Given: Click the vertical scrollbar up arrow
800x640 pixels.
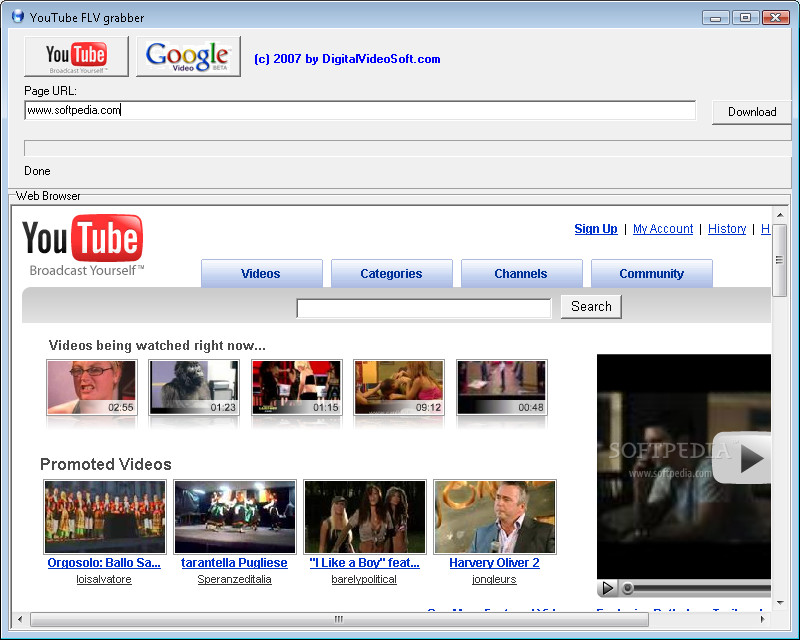Looking at the screenshot, I should (780, 215).
